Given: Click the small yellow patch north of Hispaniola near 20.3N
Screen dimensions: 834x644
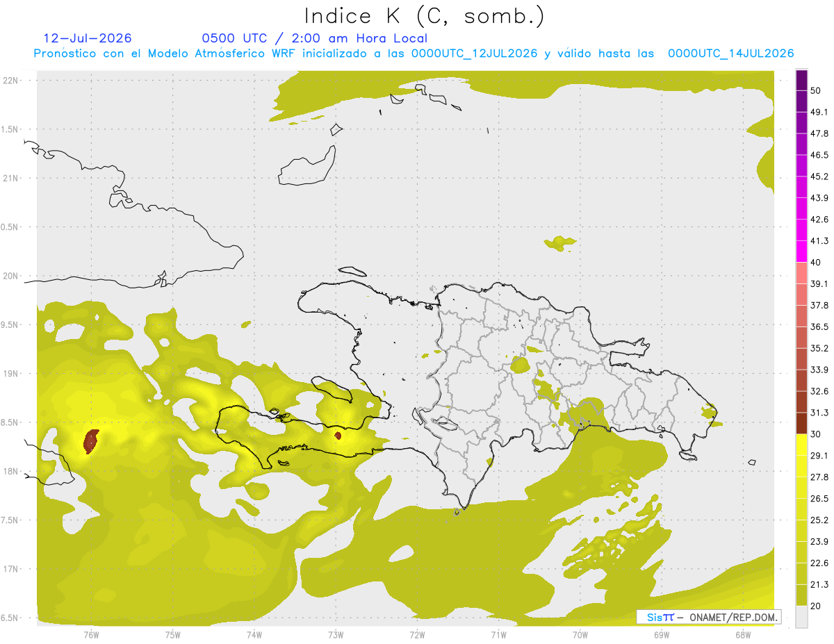Looking at the screenshot, I should pyautogui.click(x=560, y=243).
